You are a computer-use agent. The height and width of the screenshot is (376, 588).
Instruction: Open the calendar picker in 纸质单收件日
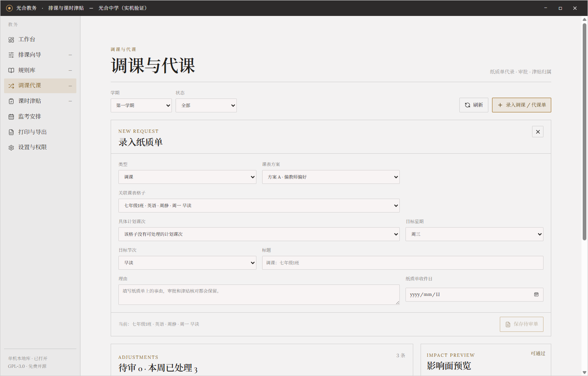click(x=536, y=294)
